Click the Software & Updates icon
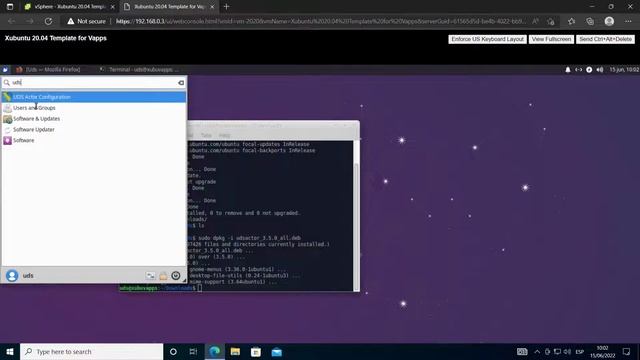 click(7, 119)
